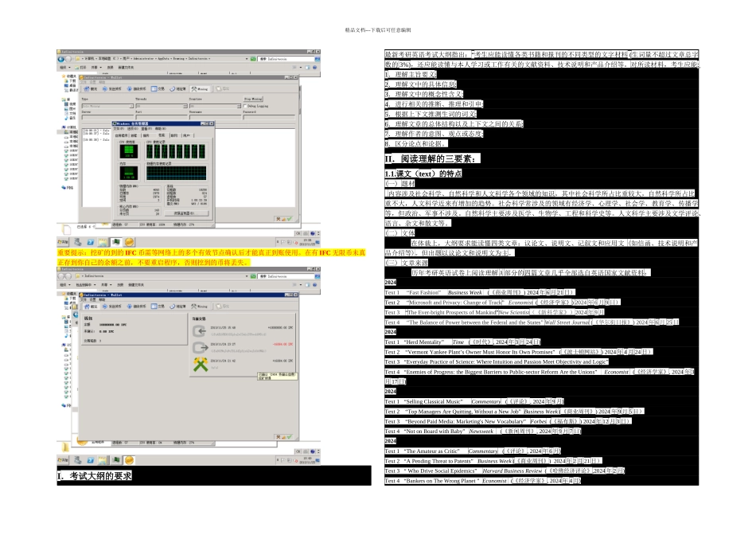The height and width of the screenshot is (535, 756).
Task: Click the Scantime spinner arrows on mining page
Action: [238, 106]
